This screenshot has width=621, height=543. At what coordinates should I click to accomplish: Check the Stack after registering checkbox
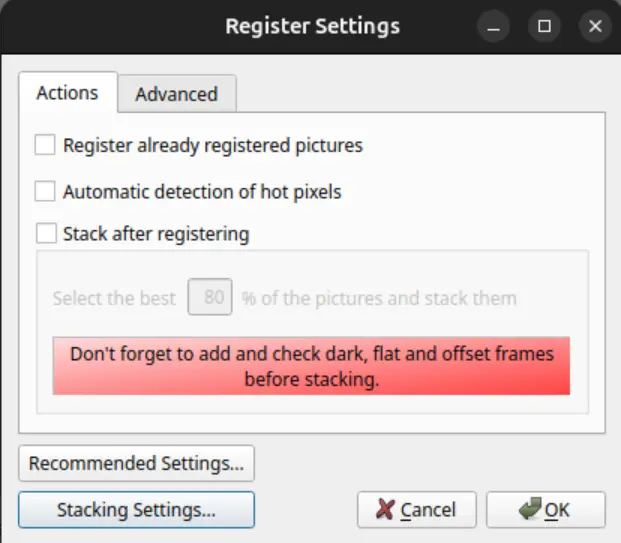45,235
